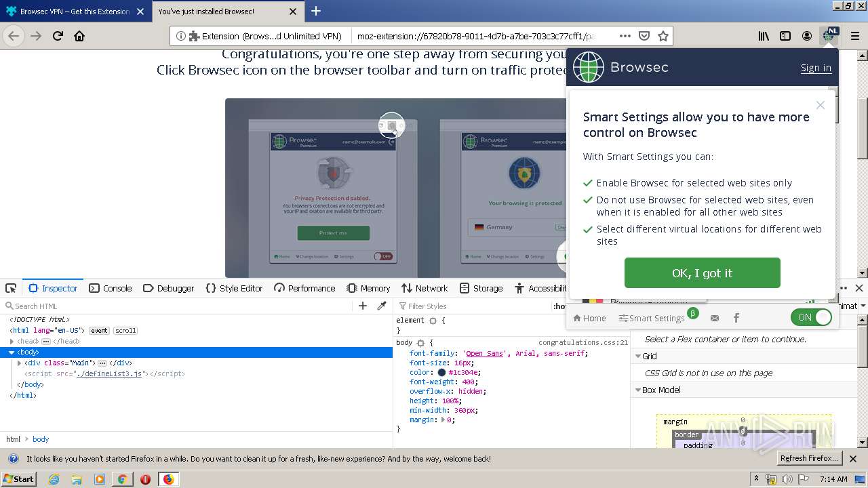Image resolution: width=868 pixels, height=488 pixels.
Task: Expand margin shorthand property arrow
Action: point(443,420)
